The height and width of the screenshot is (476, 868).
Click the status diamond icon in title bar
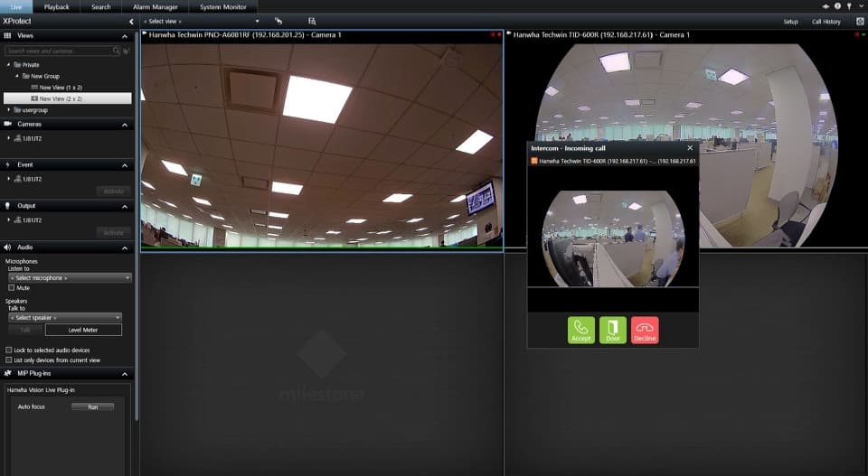[x=826, y=6]
